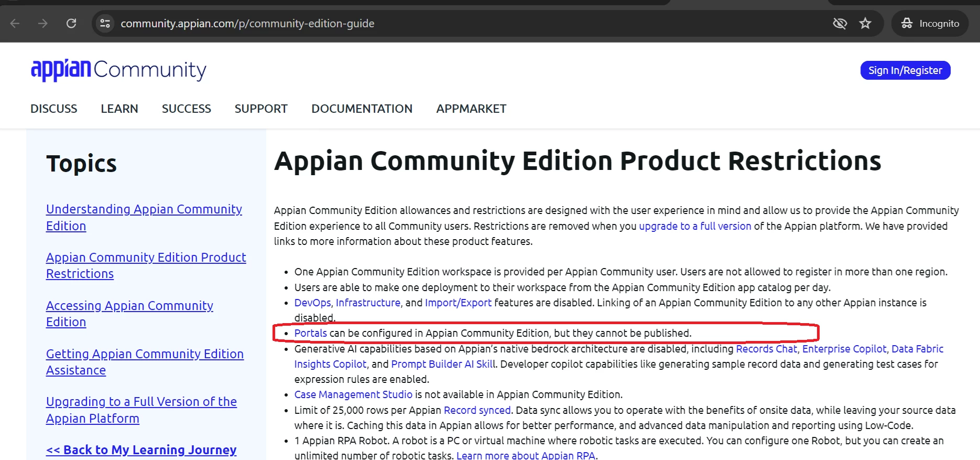Screen dimensions: 980x460
Task: Open the Record synced link
Action: pos(477,410)
